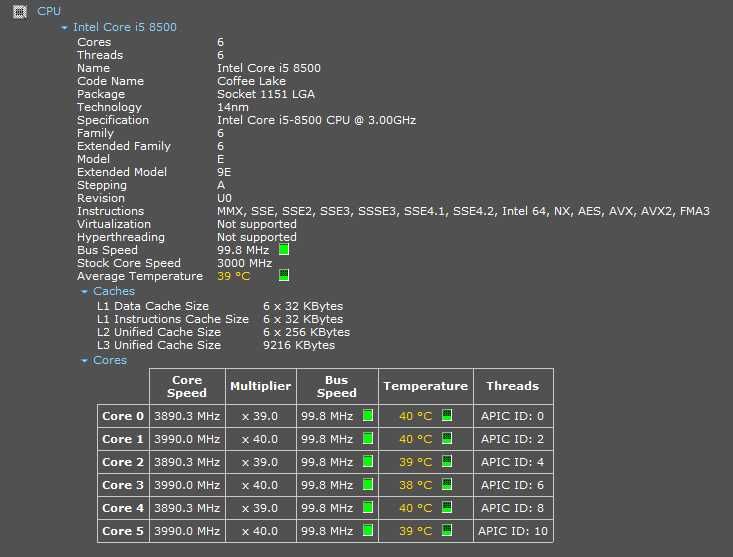Select the Bus Speed column header

coord(337,386)
